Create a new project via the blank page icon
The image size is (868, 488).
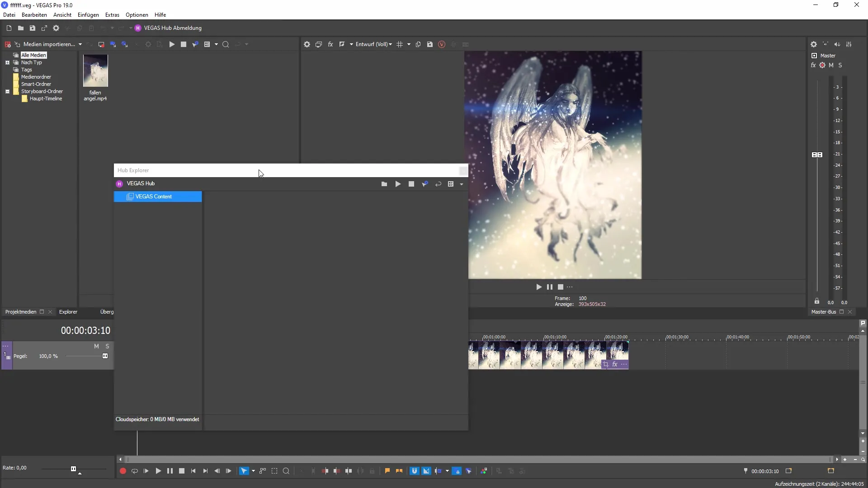click(9, 28)
